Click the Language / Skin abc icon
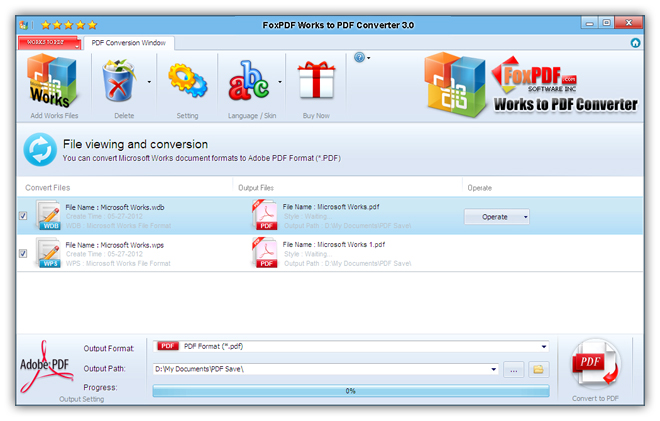This screenshot has height=421, width=660. 248,81
